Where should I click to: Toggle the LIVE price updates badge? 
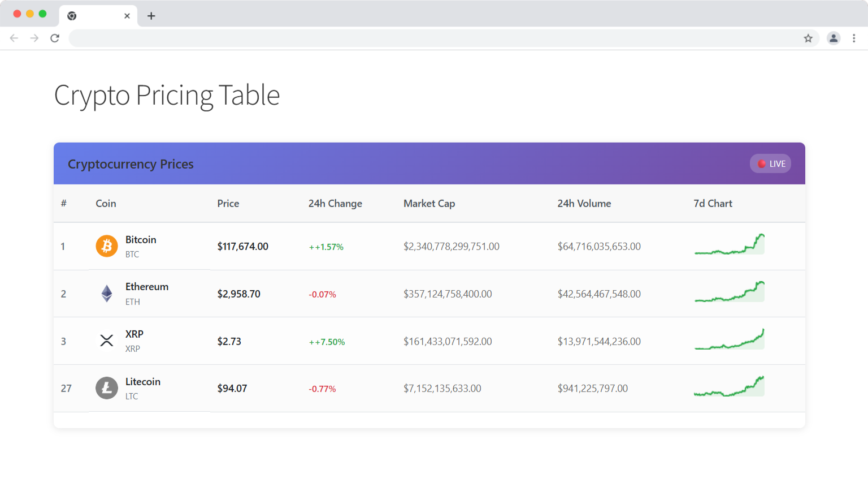click(770, 163)
